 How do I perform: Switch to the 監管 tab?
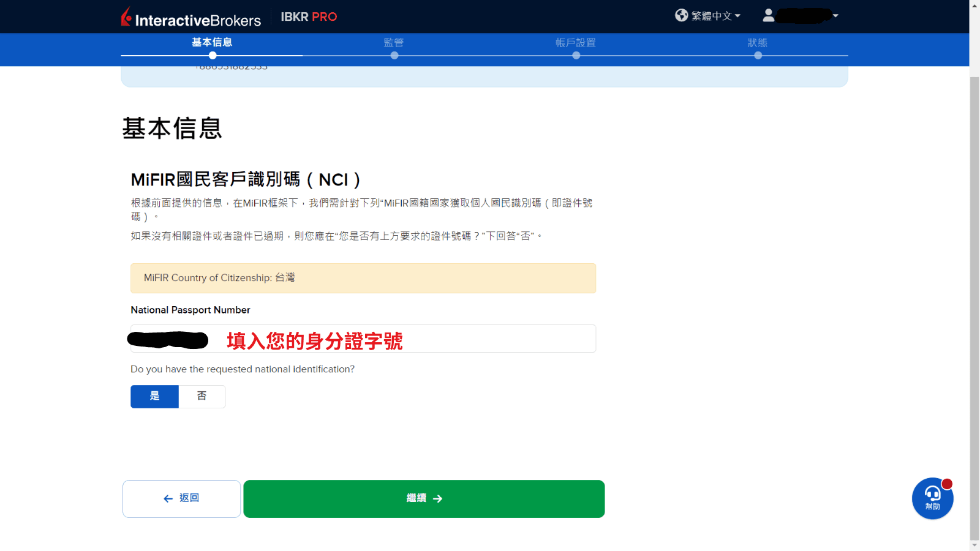click(394, 43)
